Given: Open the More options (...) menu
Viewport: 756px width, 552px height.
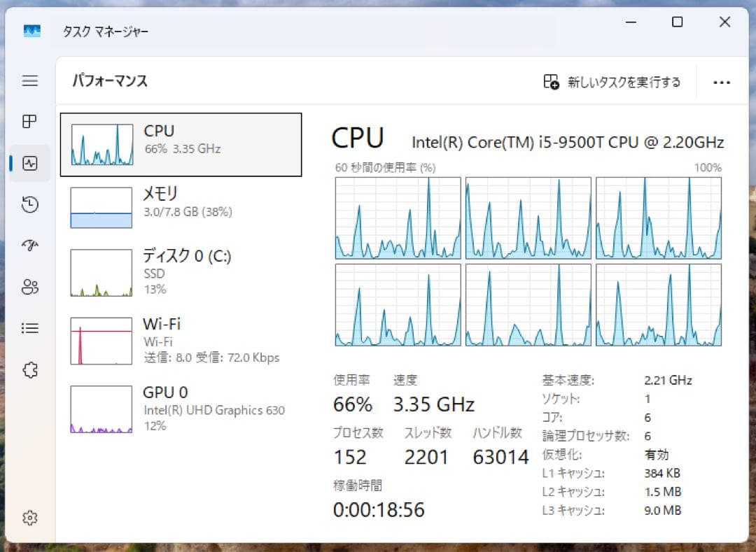Looking at the screenshot, I should click(x=722, y=82).
